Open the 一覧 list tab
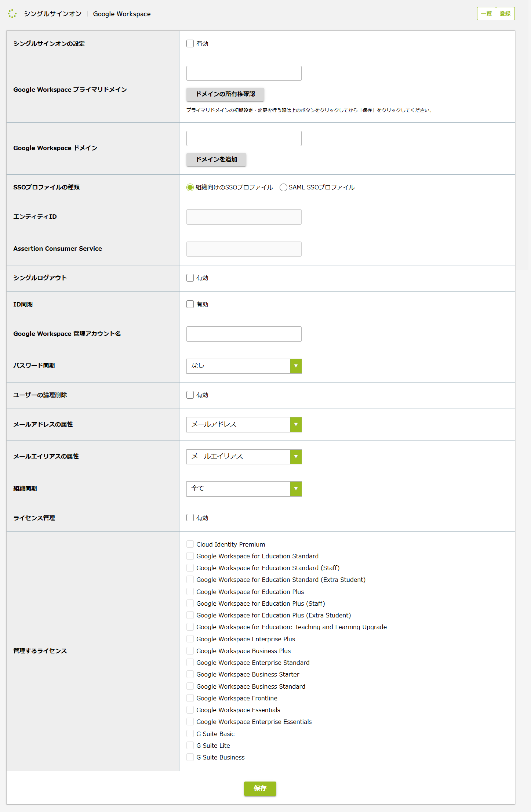The width and height of the screenshot is (531, 812). [486, 14]
